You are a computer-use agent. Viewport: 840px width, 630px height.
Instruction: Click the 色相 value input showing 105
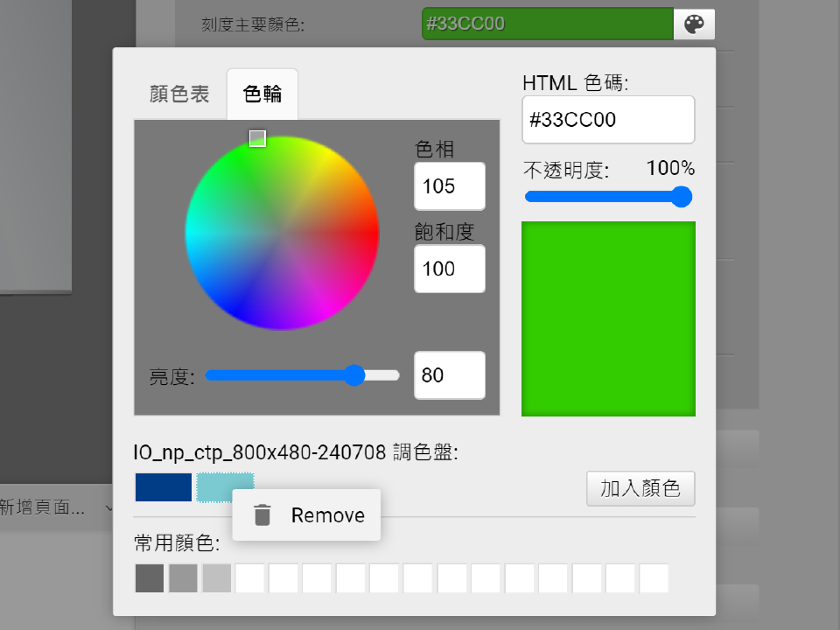click(x=449, y=186)
